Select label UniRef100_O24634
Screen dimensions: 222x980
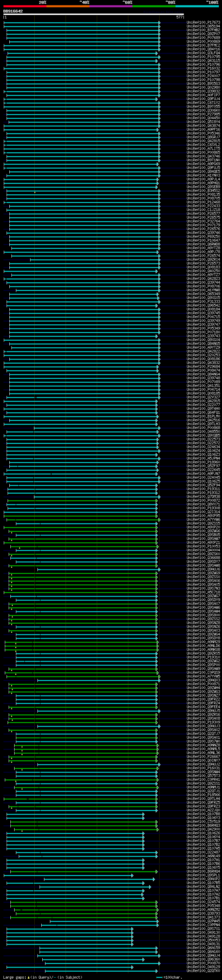point(203,447)
